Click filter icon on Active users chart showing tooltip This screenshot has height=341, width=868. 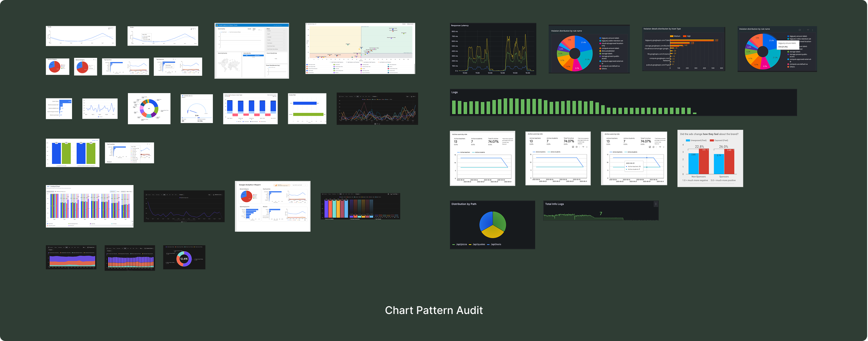coord(660,147)
